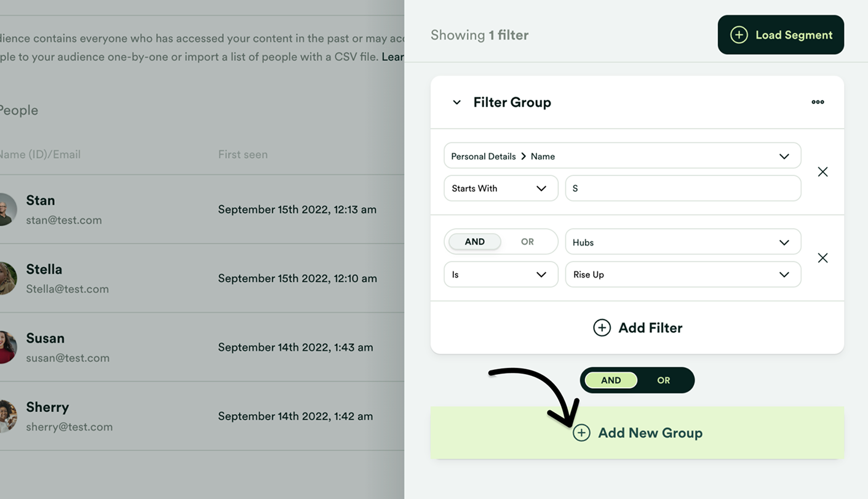This screenshot has width=868, height=499.
Task: Remove the Name filter with the X icon
Action: tap(822, 172)
